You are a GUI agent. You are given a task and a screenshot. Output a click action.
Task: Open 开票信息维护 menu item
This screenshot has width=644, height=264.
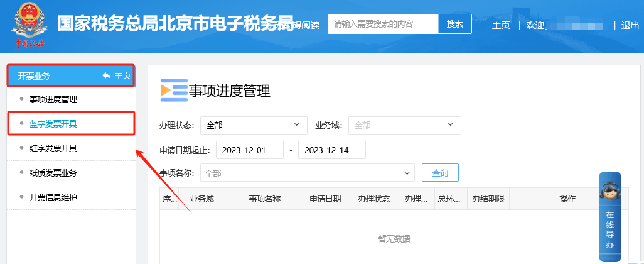tap(53, 197)
